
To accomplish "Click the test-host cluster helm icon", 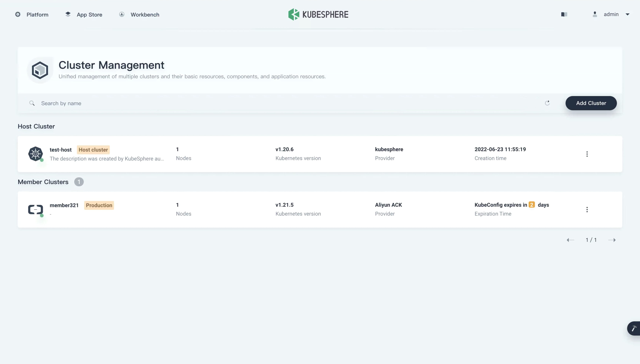I will coord(36,153).
